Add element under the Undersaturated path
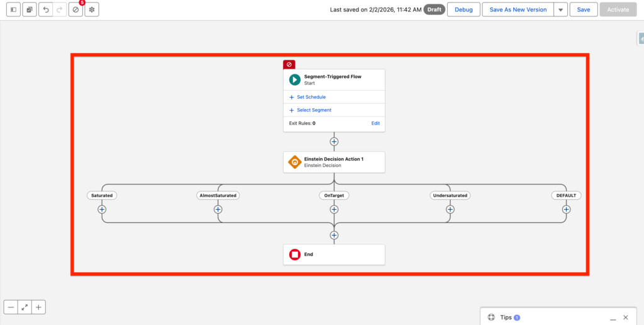The image size is (644, 325). tap(450, 209)
